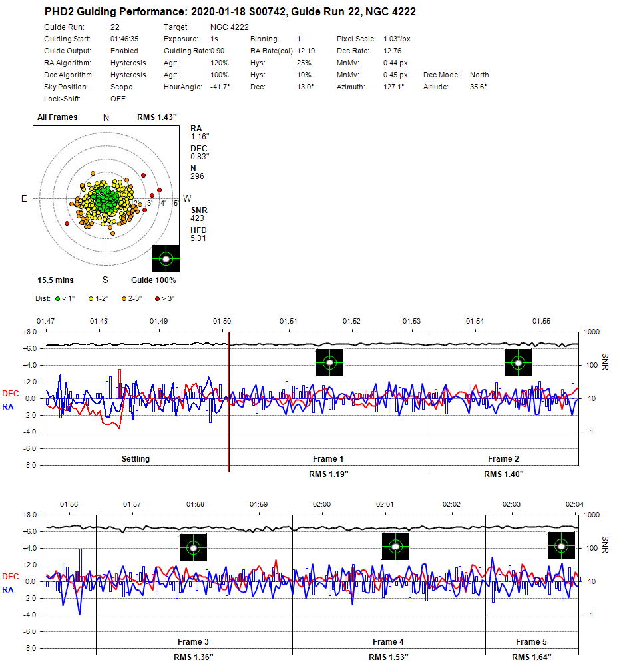Screen dimensions: 631x672
Task: Click the DEC error value '0.83"'
Action: pyautogui.click(x=200, y=157)
